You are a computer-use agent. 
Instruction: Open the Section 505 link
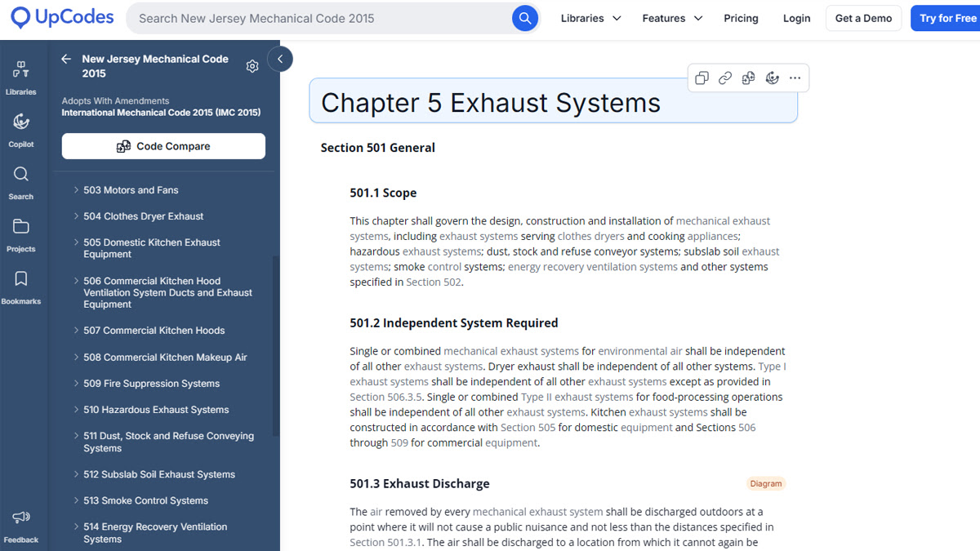pyautogui.click(x=528, y=428)
